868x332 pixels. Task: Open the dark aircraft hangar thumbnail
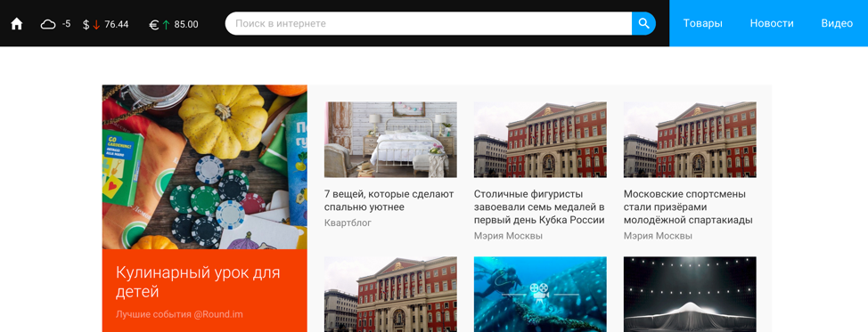[x=690, y=294]
